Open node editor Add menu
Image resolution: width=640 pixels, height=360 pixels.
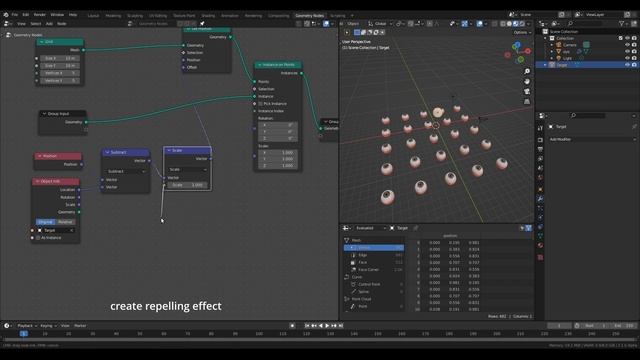click(x=49, y=24)
